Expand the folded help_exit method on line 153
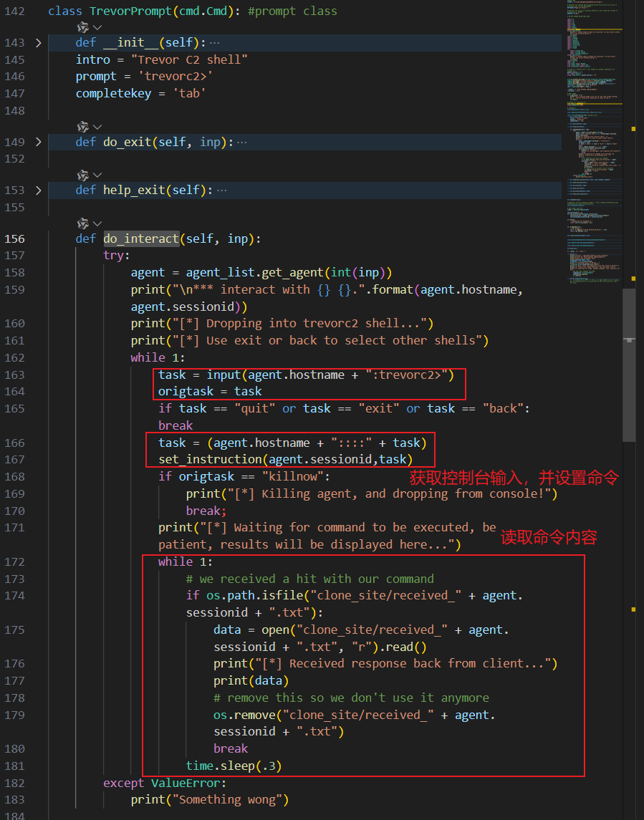This screenshot has width=644, height=820. click(38, 190)
